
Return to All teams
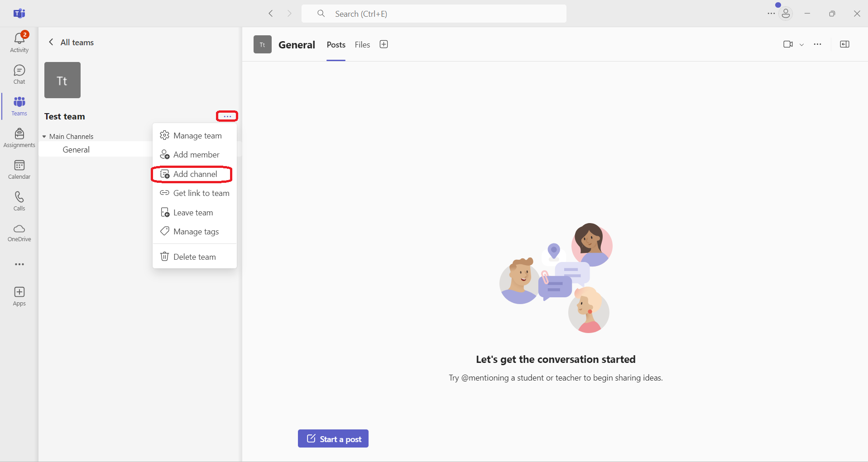(x=71, y=42)
